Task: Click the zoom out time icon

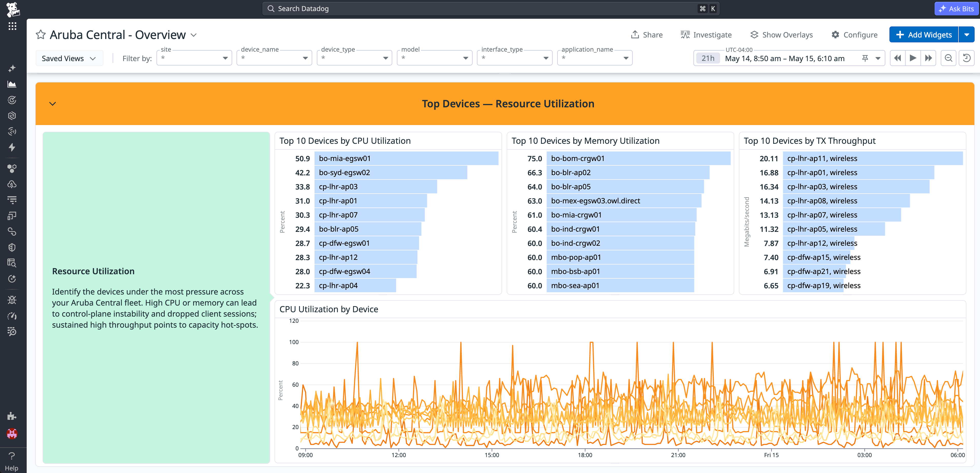Action: [949, 58]
